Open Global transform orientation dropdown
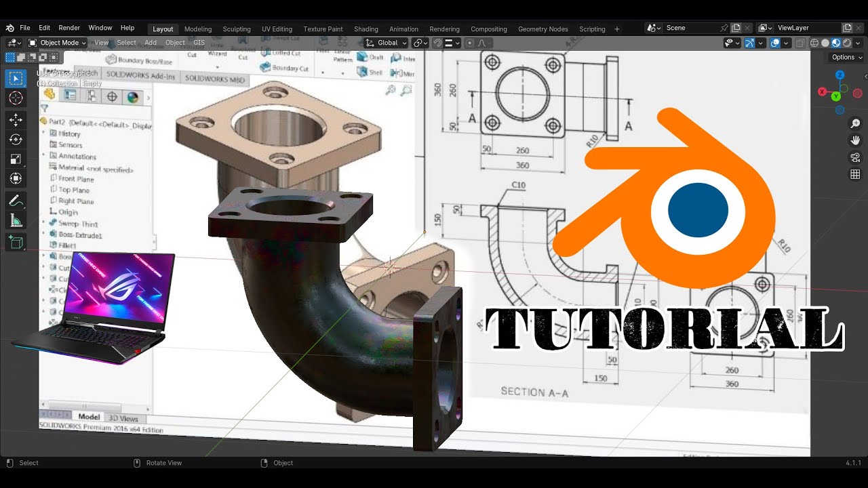Viewport: 868px width, 488px height. 387,43
